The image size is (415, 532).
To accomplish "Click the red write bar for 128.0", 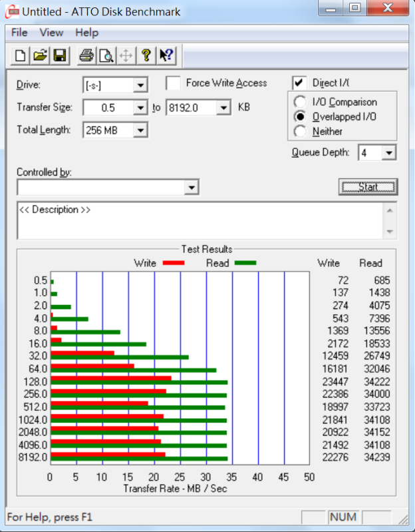I will 111,378.
